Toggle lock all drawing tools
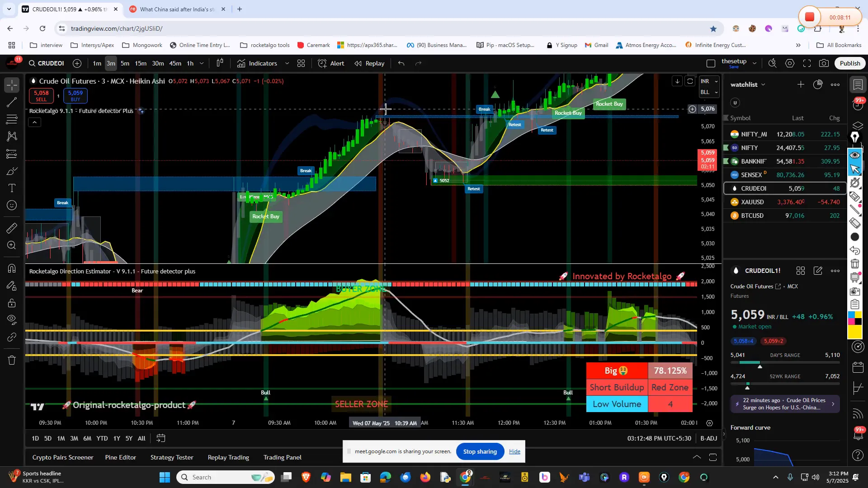Image resolution: width=868 pixels, height=488 pixels. [x=12, y=303]
